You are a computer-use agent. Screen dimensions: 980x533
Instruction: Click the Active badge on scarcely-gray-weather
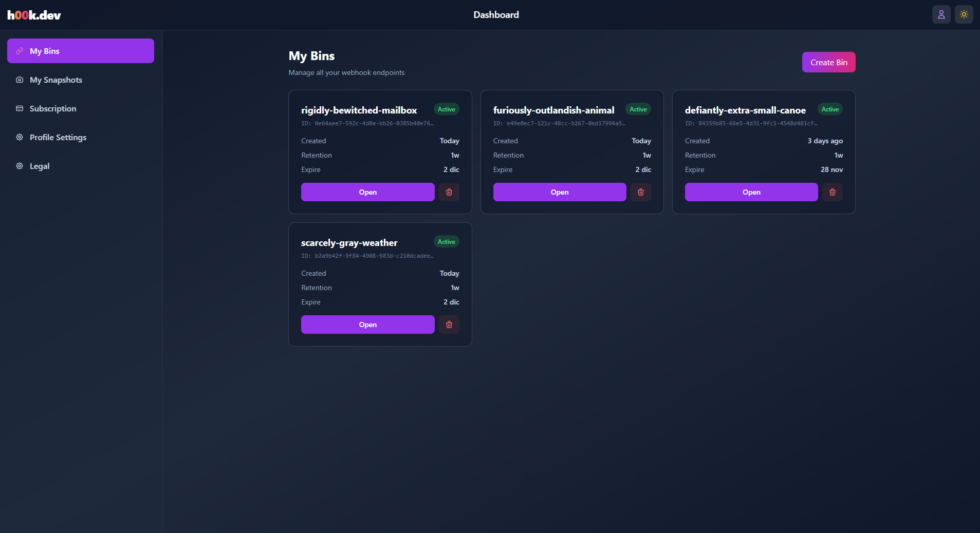[x=446, y=241]
